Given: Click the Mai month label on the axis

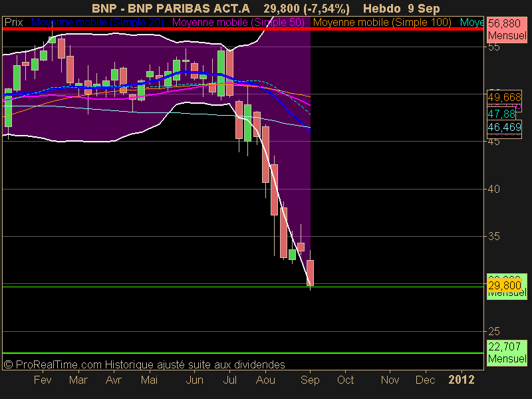Looking at the screenshot, I should (149, 380).
